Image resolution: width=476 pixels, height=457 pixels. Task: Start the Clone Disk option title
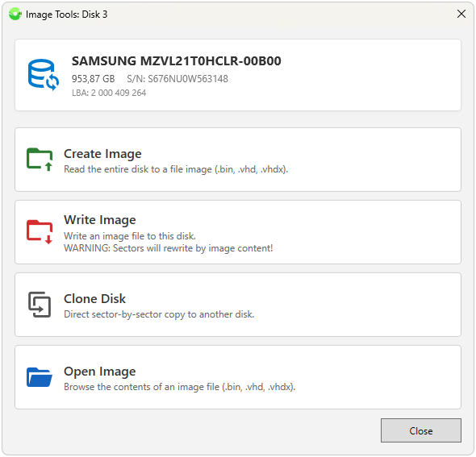(94, 299)
